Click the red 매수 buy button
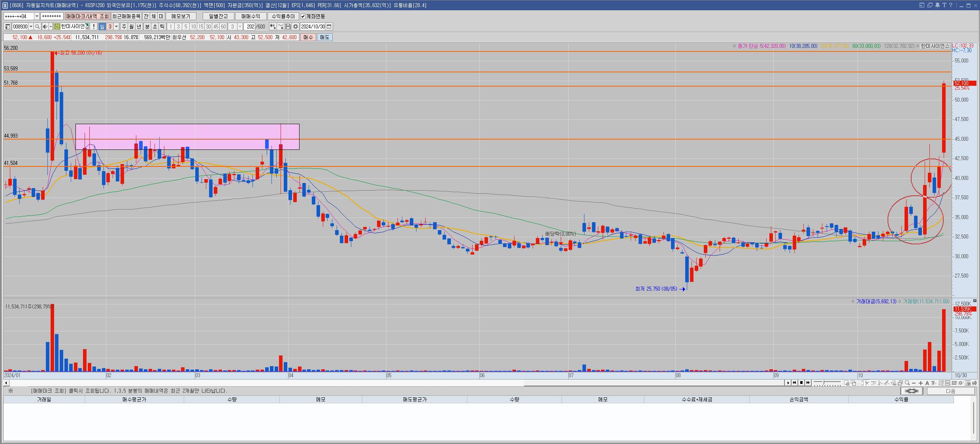 pos(308,37)
